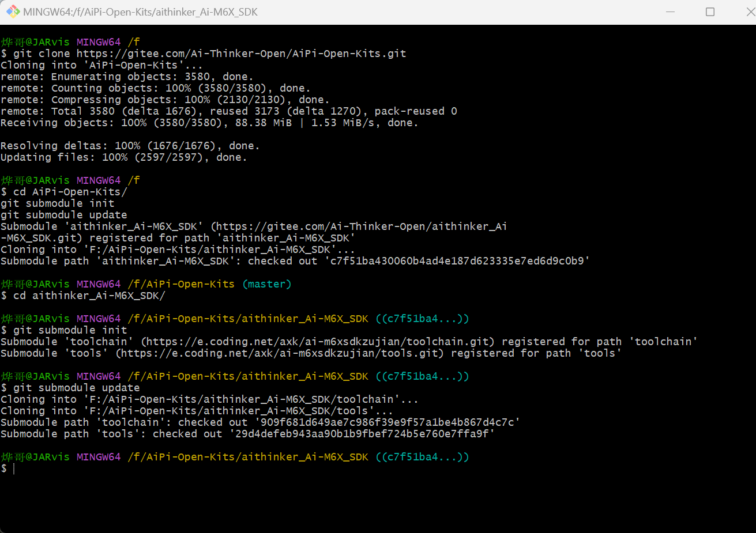This screenshot has height=533, width=756.
Task: Click the Git Bash icon in the title bar
Action: 13,12
